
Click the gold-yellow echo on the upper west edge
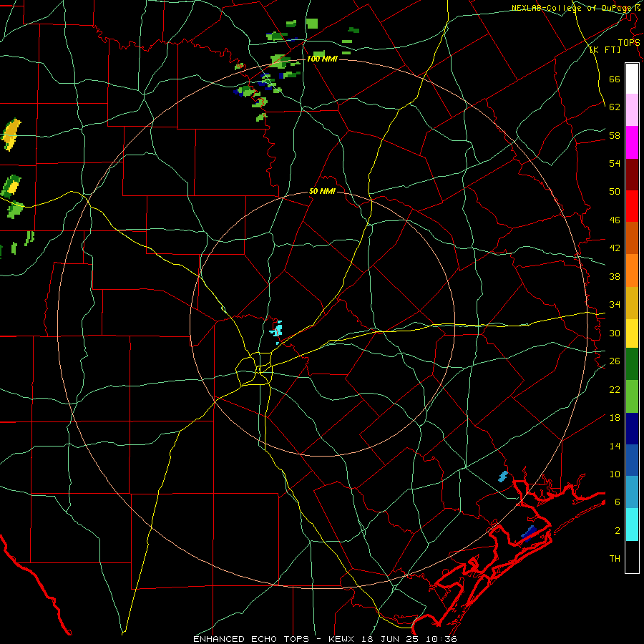pyautogui.click(x=11, y=135)
